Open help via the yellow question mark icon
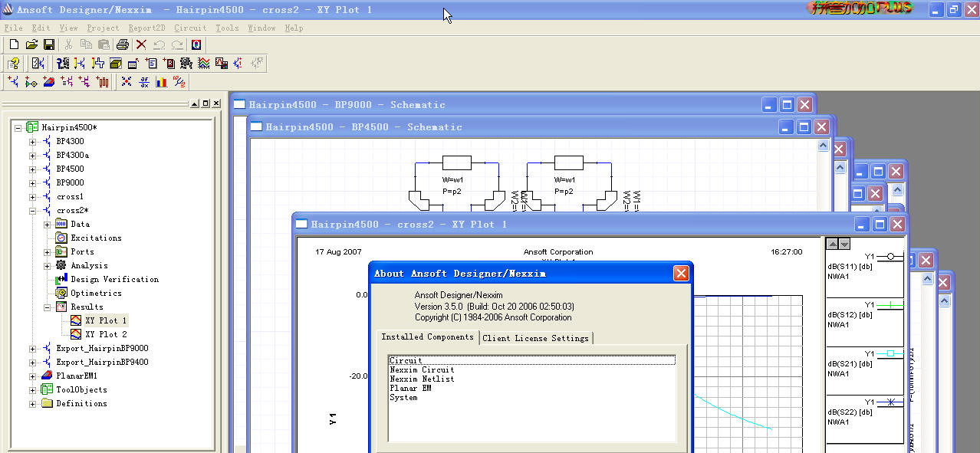 14,64
